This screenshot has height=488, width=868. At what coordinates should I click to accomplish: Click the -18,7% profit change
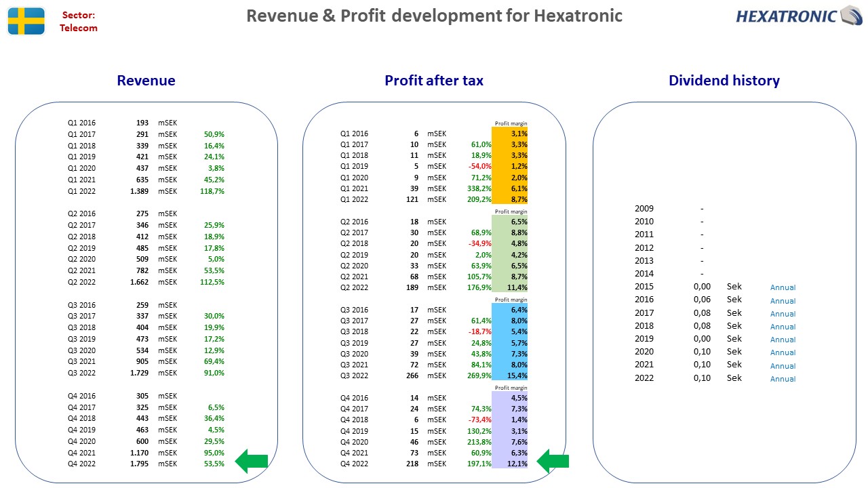click(480, 331)
